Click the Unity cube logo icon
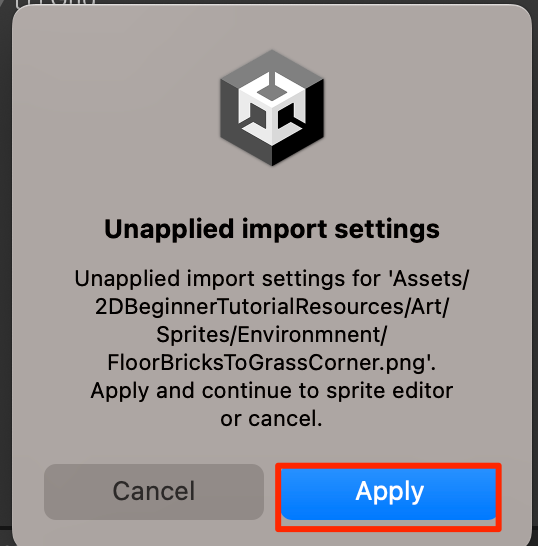The width and height of the screenshot is (538, 546). pos(272,108)
